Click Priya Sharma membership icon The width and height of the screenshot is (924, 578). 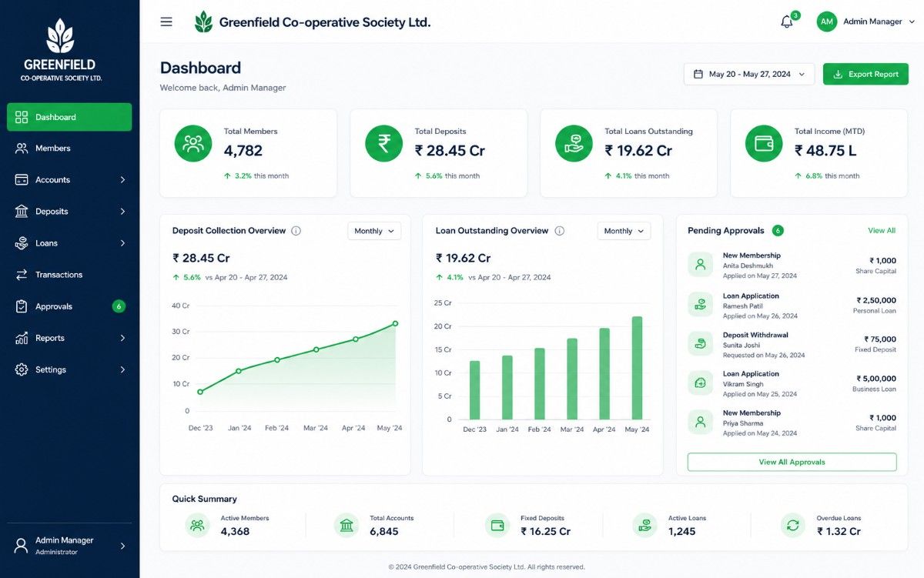pyautogui.click(x=700, y=422)
